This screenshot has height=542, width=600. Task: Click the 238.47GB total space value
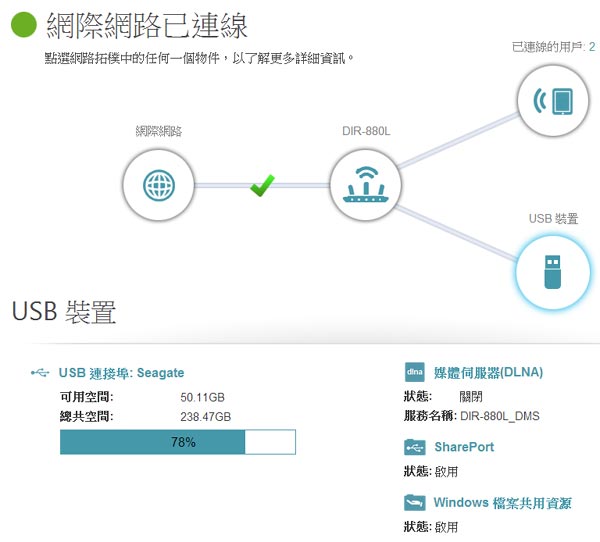pyautogui.click(x=205, y=416)
